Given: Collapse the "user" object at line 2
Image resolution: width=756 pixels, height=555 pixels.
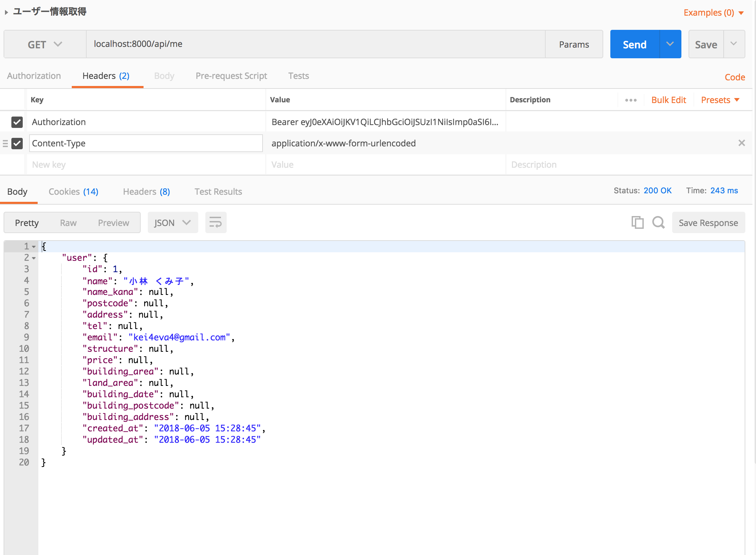Looking at the screenshot, I should click(x=34, y=258).
